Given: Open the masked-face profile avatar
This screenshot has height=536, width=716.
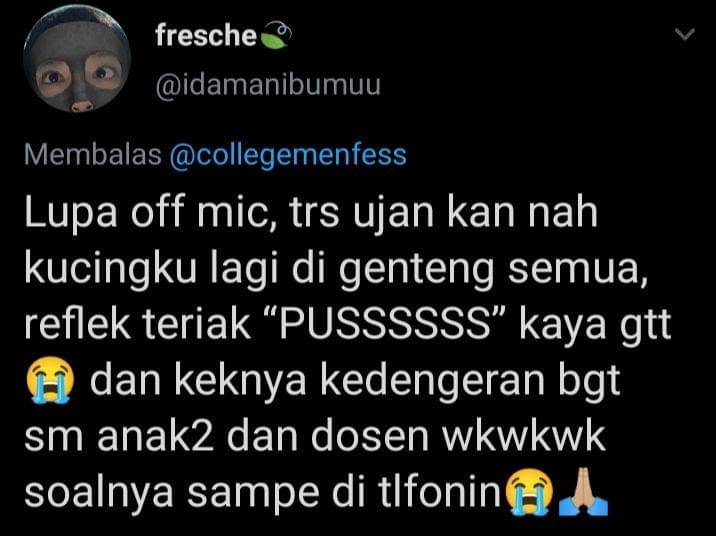Looking at the screenshot, I should (x=77, y=58).
